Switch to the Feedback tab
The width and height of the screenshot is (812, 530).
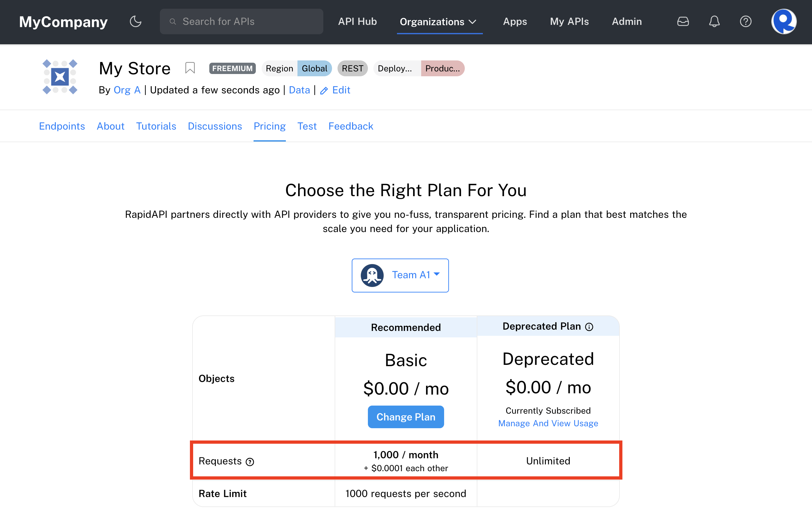351,126
